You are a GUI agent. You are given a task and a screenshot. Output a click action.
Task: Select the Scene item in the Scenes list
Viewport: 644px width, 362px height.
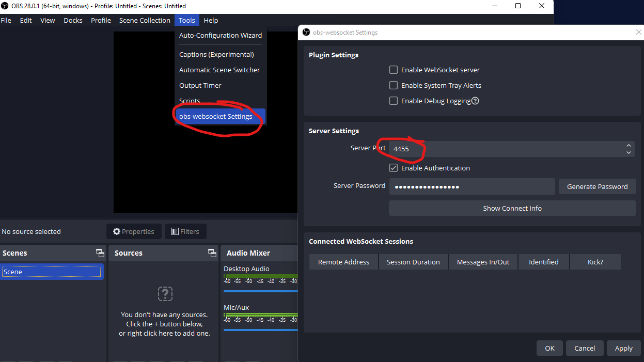coord(52,272)
